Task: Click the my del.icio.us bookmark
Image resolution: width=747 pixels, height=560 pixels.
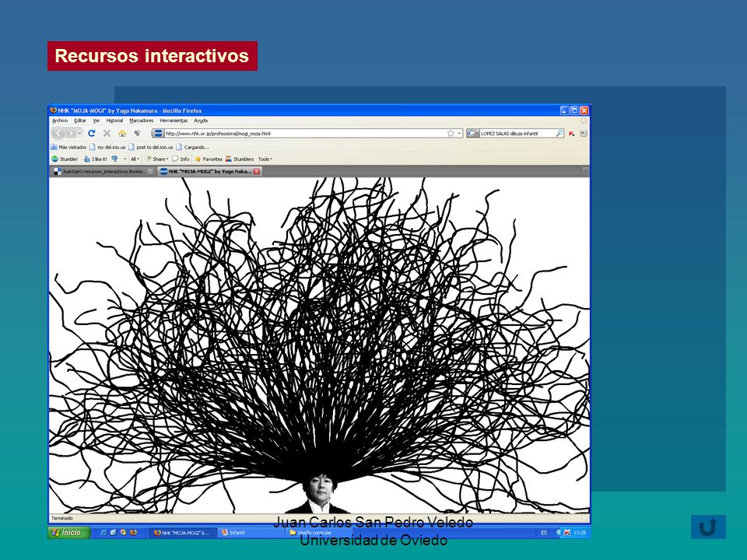Action: pyautogui.click(x=107, y=147)
